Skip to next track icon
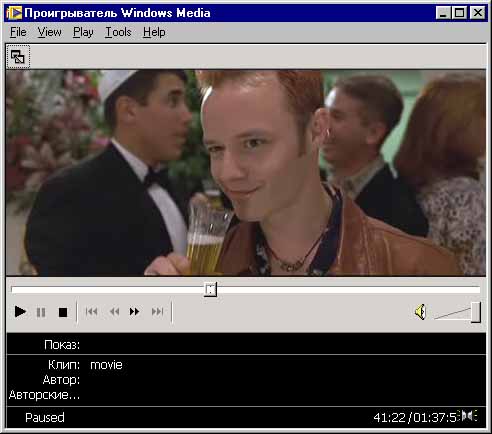This screenshot has width=492, height=434. tap(157, 312)
